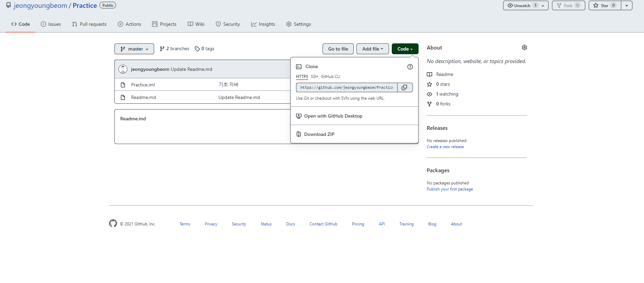The height and width of the screenshot is (283, 644).
Task: Expand the Add file dropdown
Action: click(372, 49)
